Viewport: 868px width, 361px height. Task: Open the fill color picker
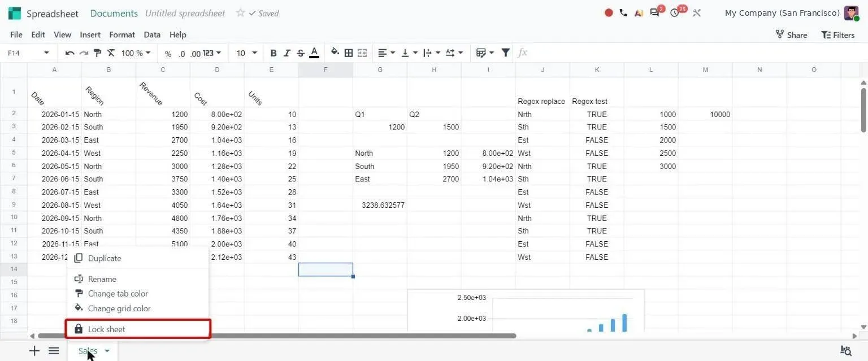click(x=335, y=53)
